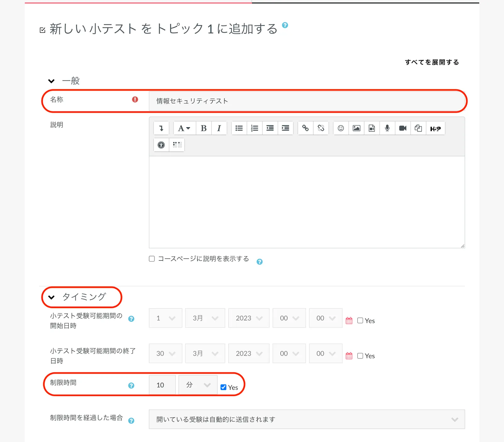Enable showing description on the course page
The height and width of the screenshot is (442, 504).
[152, 259]
